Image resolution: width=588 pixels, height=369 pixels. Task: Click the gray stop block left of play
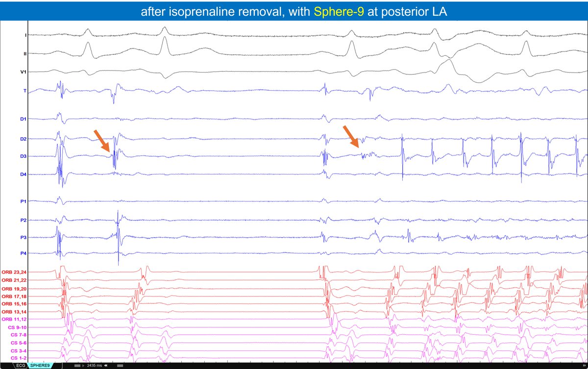pyautogui.click(x=76, y=365)
